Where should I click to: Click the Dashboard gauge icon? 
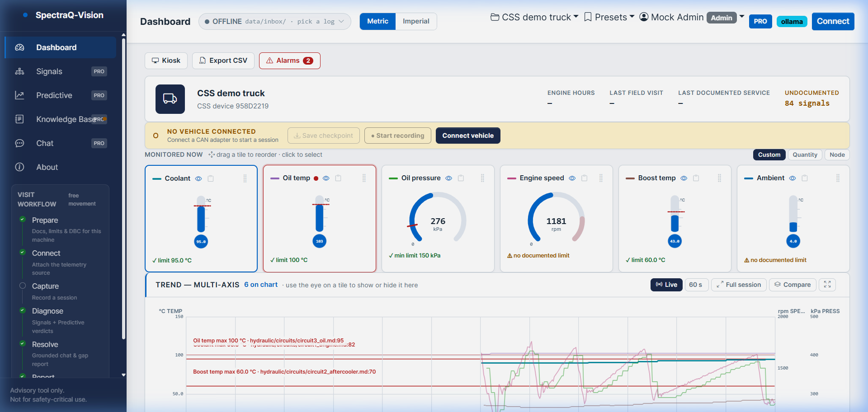(x=19, y=47)
